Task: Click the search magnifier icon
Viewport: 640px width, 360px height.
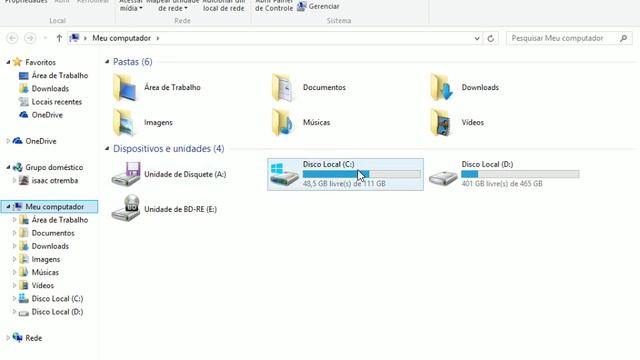Action: [x=623, y=38]
